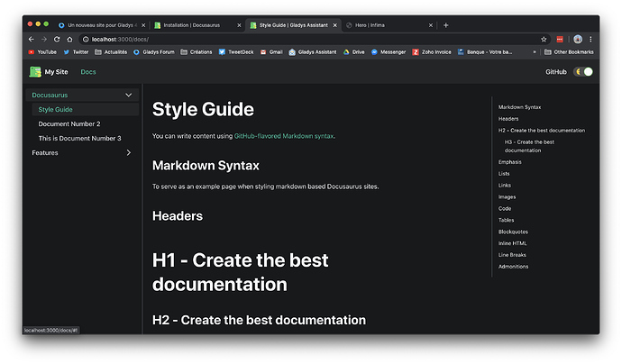
Task: Expand the Features sidebar category
Action: [129, 152]
